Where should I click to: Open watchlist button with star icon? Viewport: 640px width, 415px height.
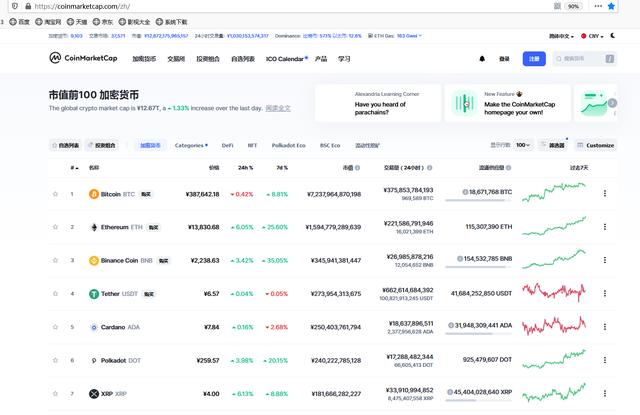tap(65, 145)
